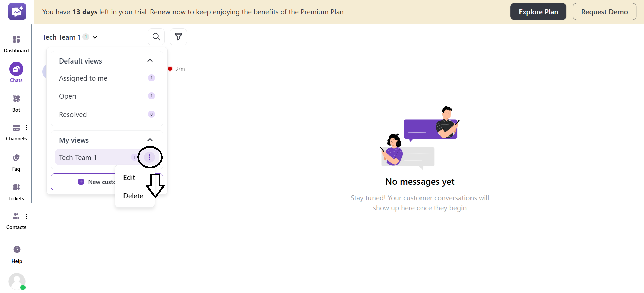Open the conversation filter icon

click(178, 37)
